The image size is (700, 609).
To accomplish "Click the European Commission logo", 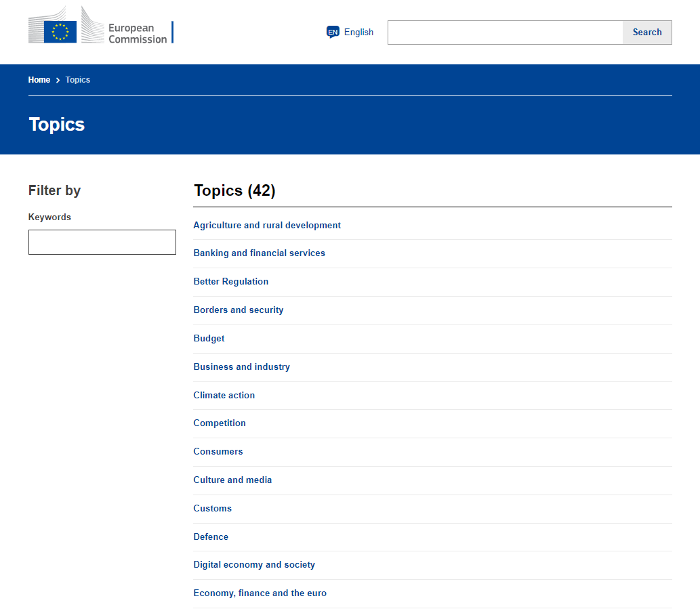I will click(x=101, y=26).
